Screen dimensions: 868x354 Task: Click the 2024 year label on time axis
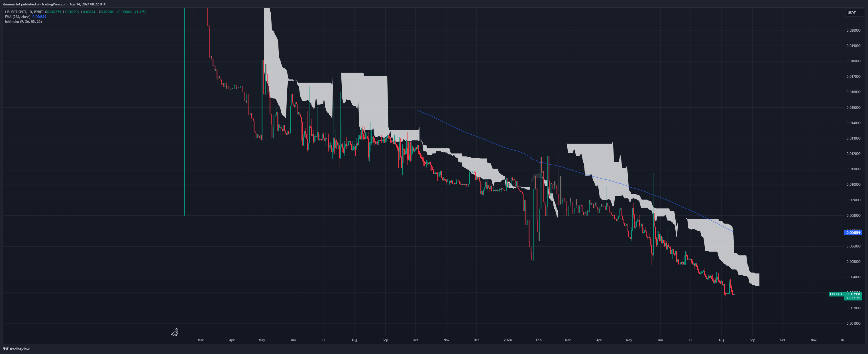click(508, 340)
